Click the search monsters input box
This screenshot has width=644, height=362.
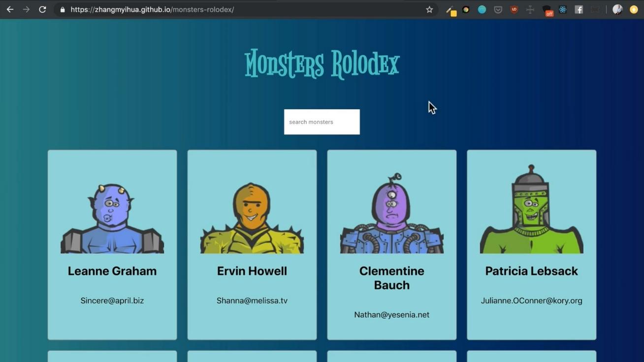[x=322, y=122]
